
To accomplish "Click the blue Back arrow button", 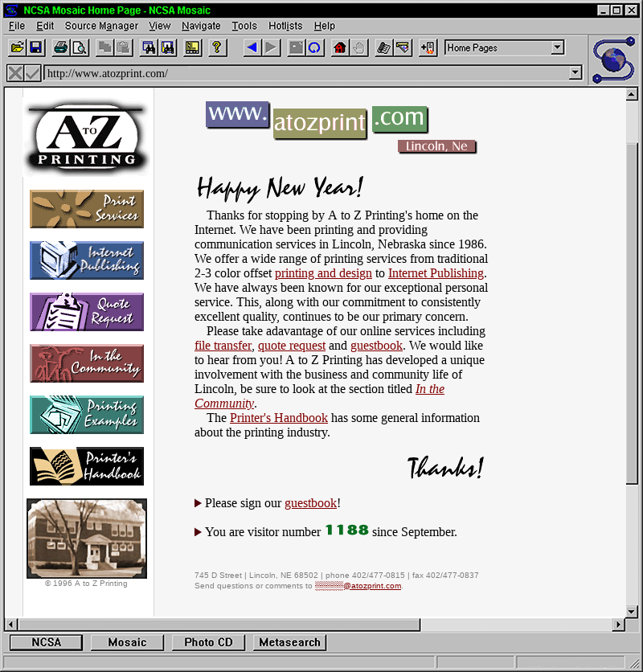I will 252,48.
